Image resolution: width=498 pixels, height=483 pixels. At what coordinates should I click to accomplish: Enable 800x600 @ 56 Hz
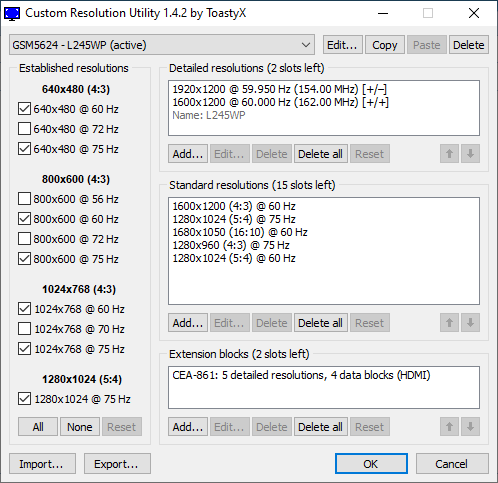[24, 199]
